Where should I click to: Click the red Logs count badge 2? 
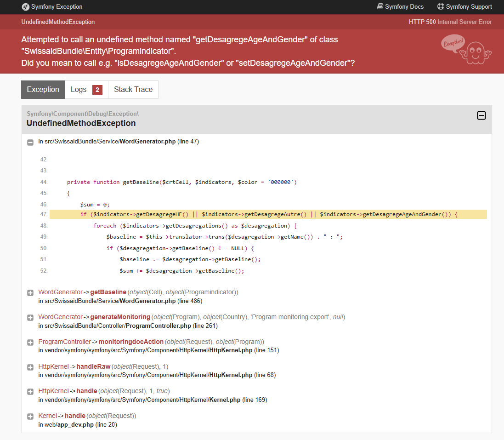coord(97,90)
